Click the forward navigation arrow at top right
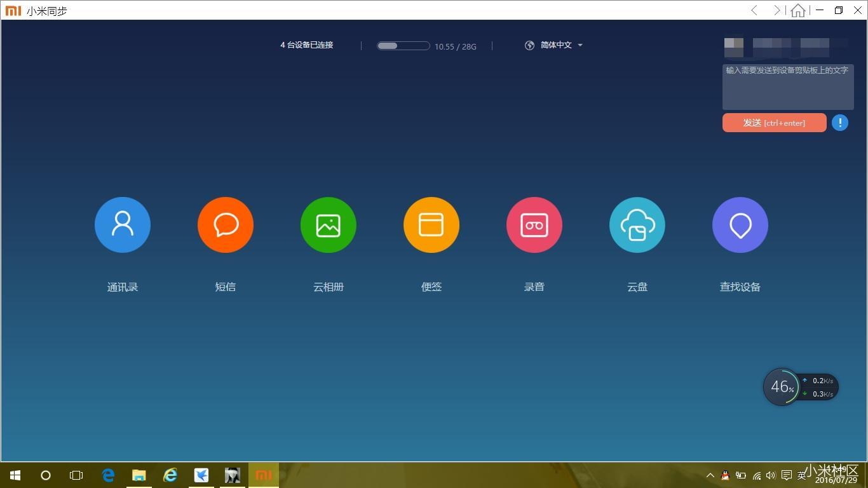868x488 pixels. tap(776, 11)
